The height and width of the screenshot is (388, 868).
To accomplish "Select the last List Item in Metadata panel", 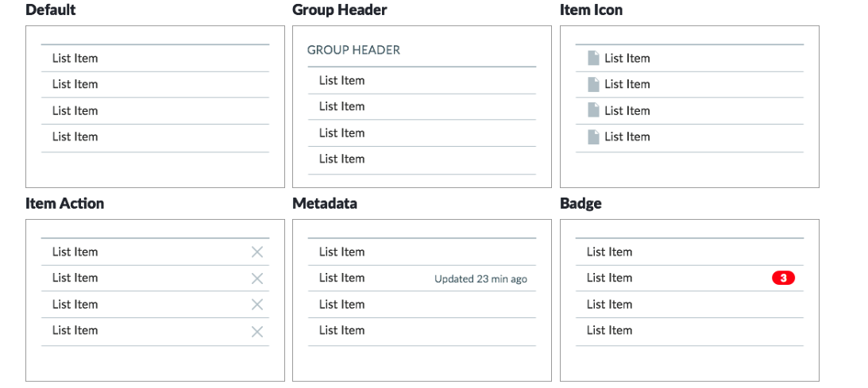I will 422,331.
